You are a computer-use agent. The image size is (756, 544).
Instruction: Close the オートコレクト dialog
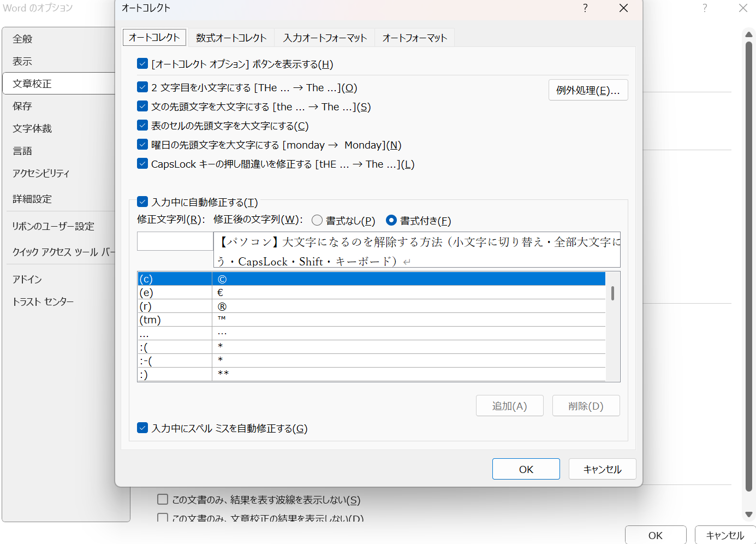point(623,8)
